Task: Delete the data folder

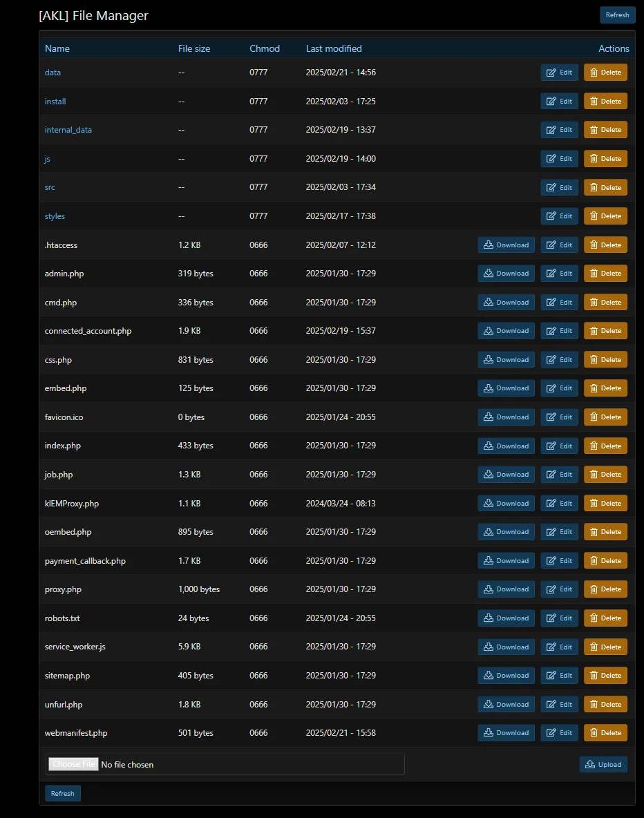Action: pyautogui.click(x=605, y=73)
